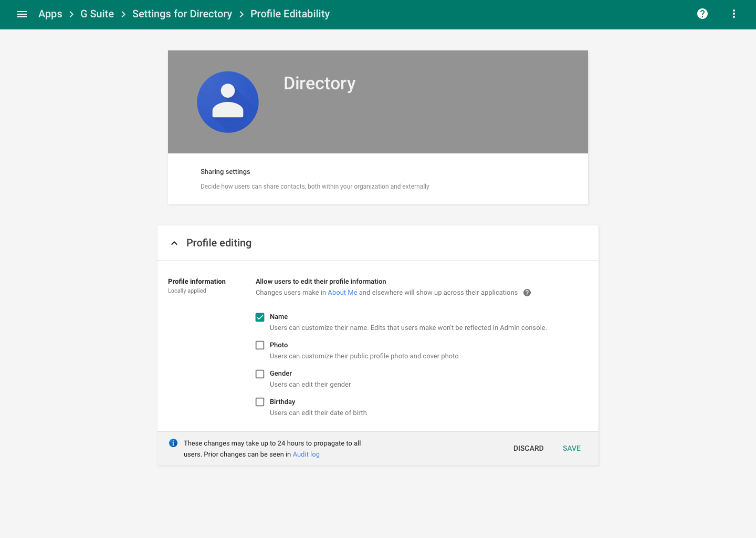Open the Audit log link
The width and height of the screenshot is (756, 538).
click(306, 454)
